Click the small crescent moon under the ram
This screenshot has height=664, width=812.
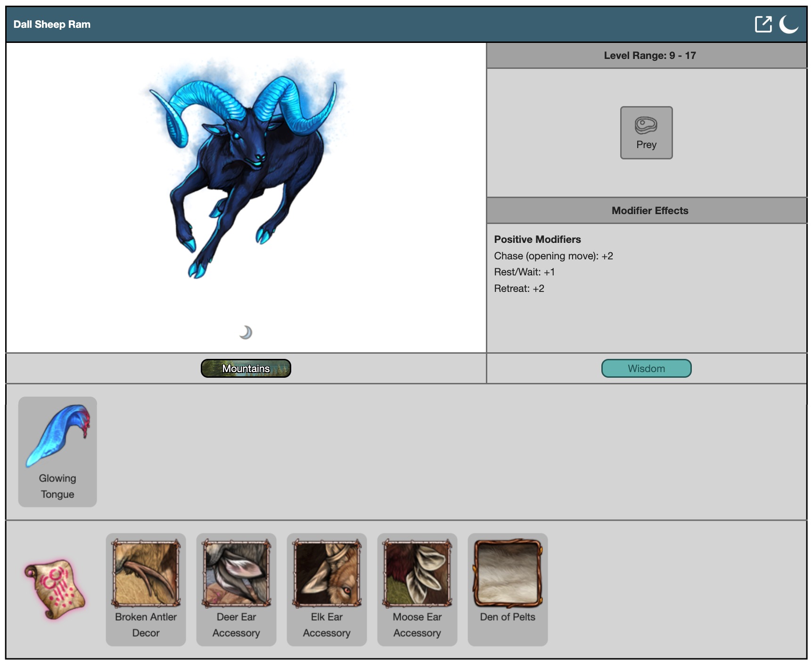246,332
